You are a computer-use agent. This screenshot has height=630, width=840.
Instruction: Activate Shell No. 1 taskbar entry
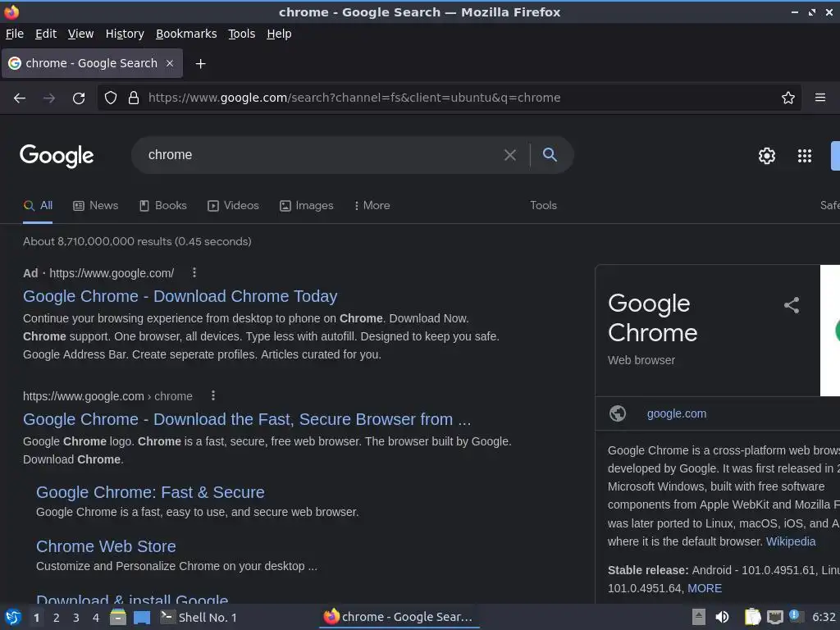[199, 618]
